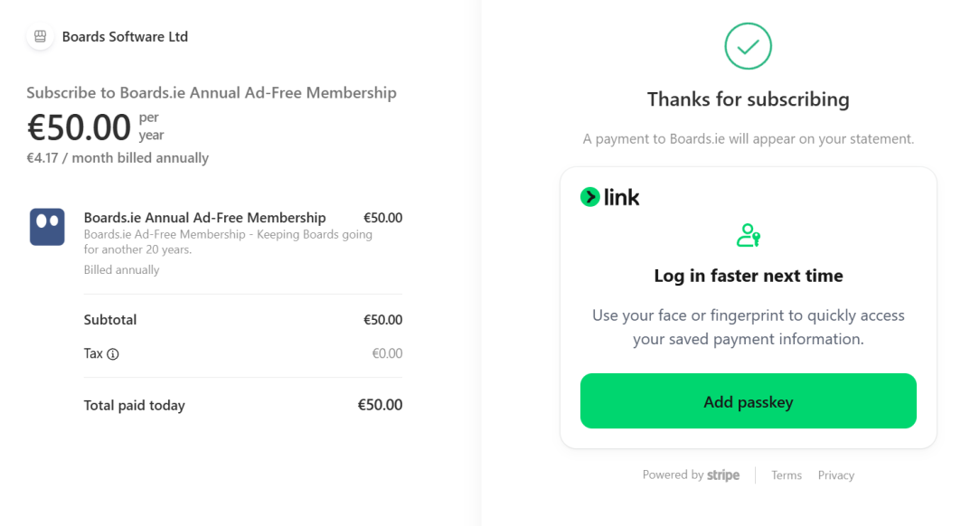Click the Tax €0.00 amount
This screenshot has height=526, width=980.
point(388,353)
